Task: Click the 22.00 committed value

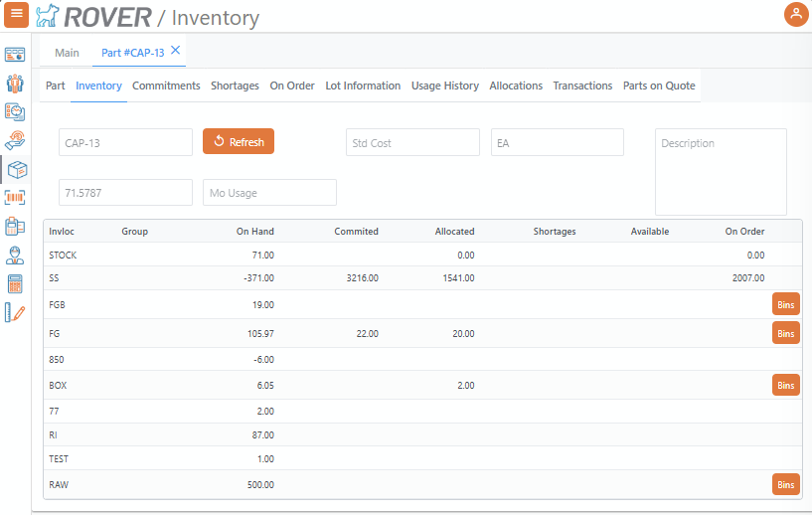Action: coord(367,334)
